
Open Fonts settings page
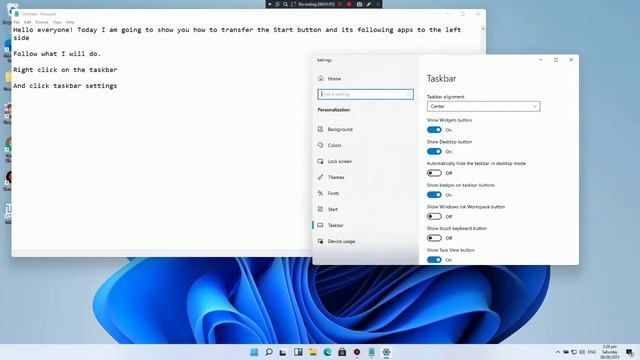(333, 193)
